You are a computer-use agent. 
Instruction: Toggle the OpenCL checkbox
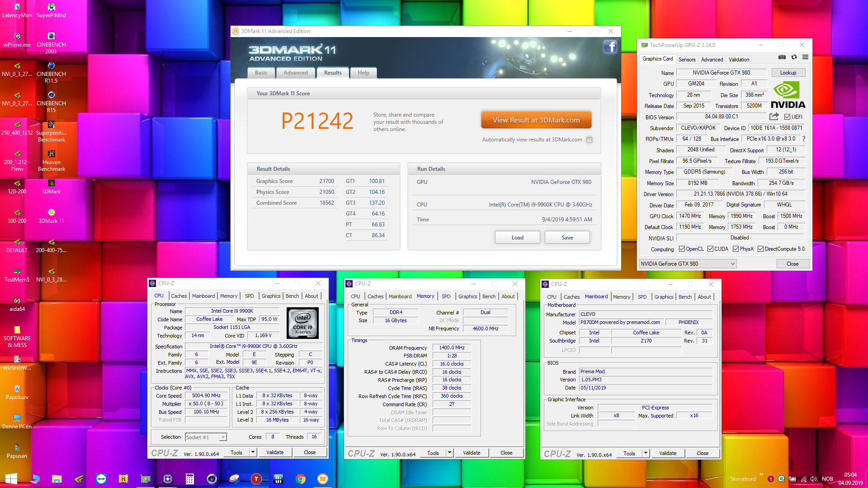[682, 249]
